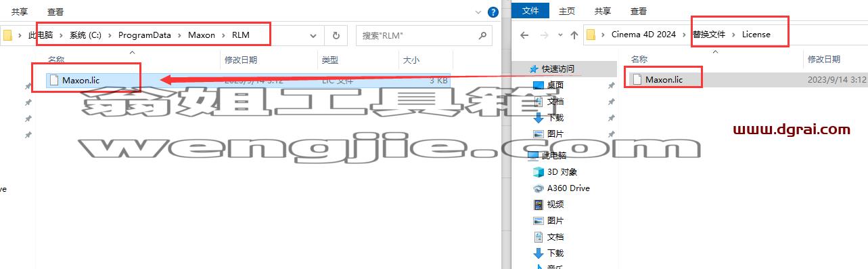The height and width of the screenshot is (269, 868).
Task: Sort by 名称 column in License window
Action: click(x=639, y=60)
